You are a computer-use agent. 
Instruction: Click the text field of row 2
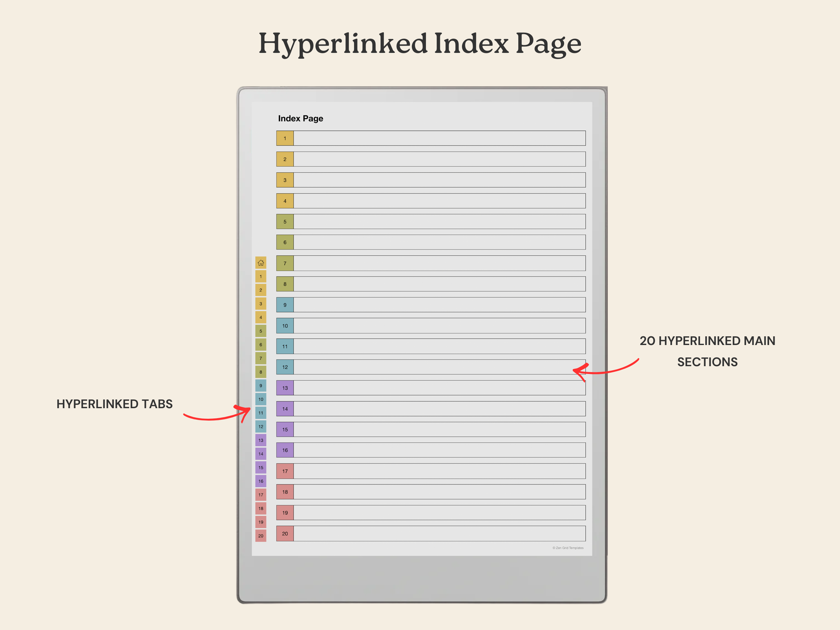tap(439, 159)
